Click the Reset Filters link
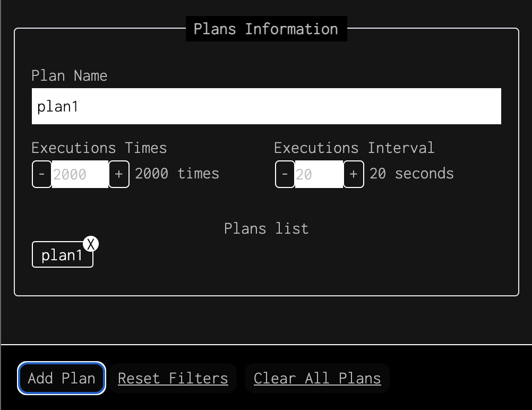The width and height of the screenshot is (532, 410). [173, 378]
